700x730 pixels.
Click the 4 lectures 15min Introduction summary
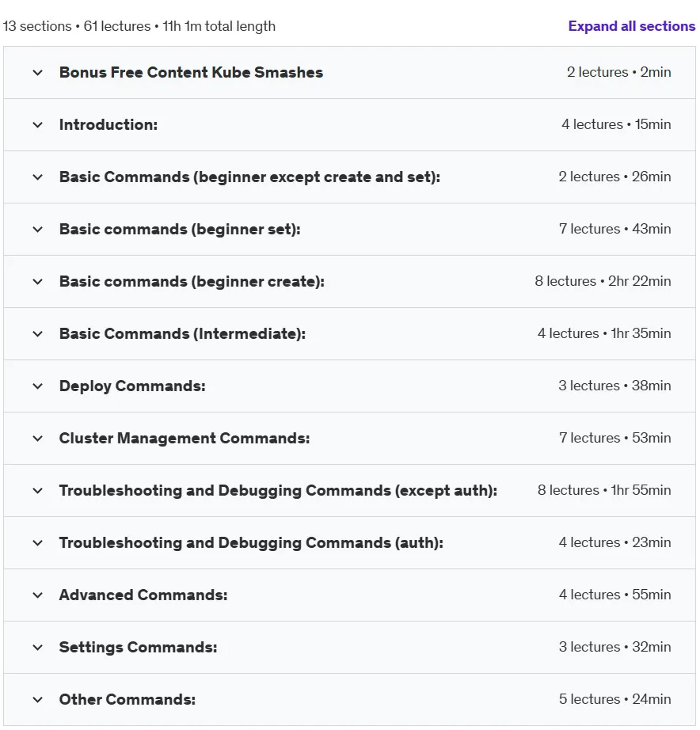[616, 124]
